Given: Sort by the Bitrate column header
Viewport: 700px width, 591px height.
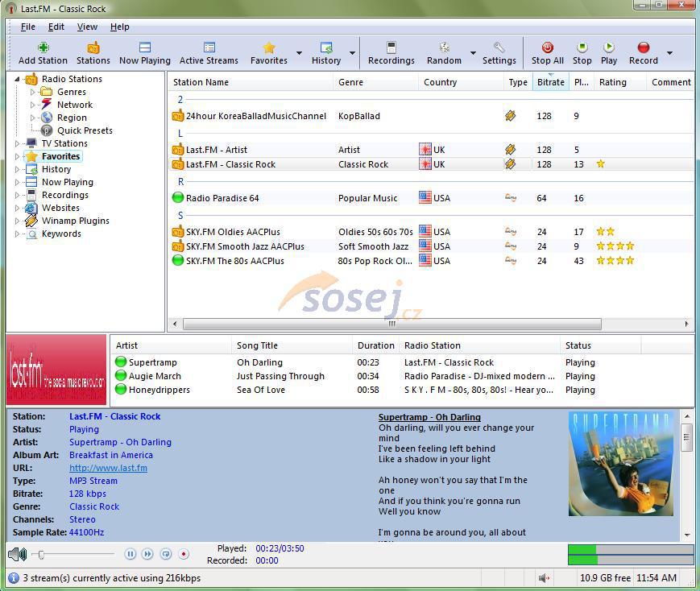Looking at the screenshot, I should click(550, 82).
